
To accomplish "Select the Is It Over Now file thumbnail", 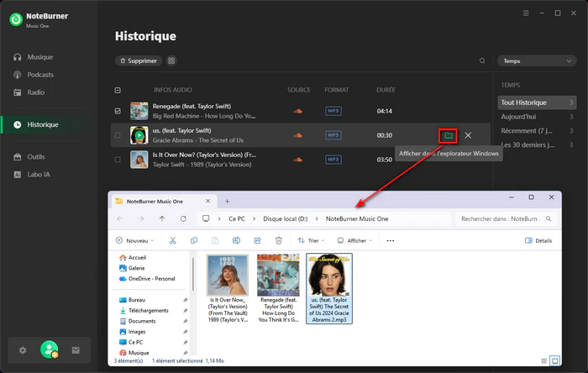I will tap(228, 276).
